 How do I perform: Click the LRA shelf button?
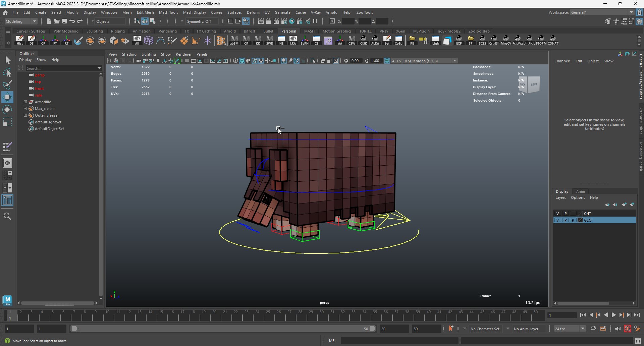[x=293, y=40]
